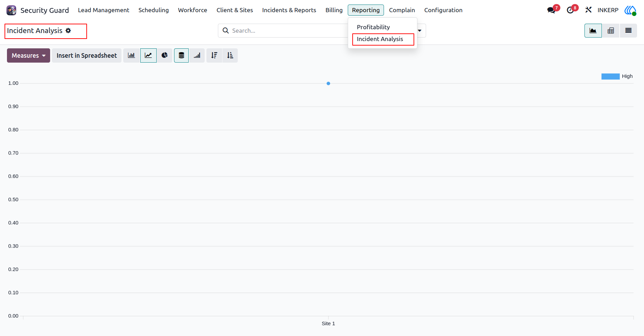This screenshot has width=644, height=336.
Task: Expand the Measures dropdown
Action: [29, 55]
